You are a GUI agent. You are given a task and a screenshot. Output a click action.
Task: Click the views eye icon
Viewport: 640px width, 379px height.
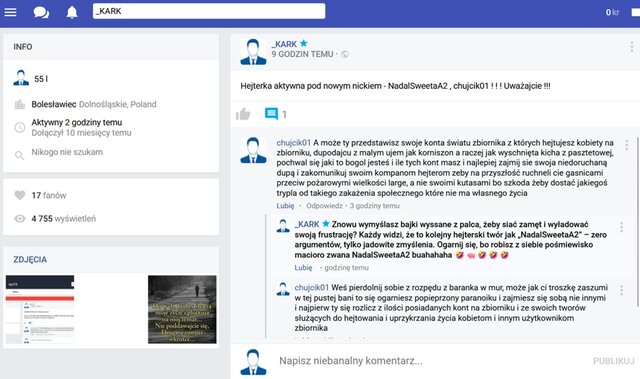pyautogui.click(x=20, y=219)
